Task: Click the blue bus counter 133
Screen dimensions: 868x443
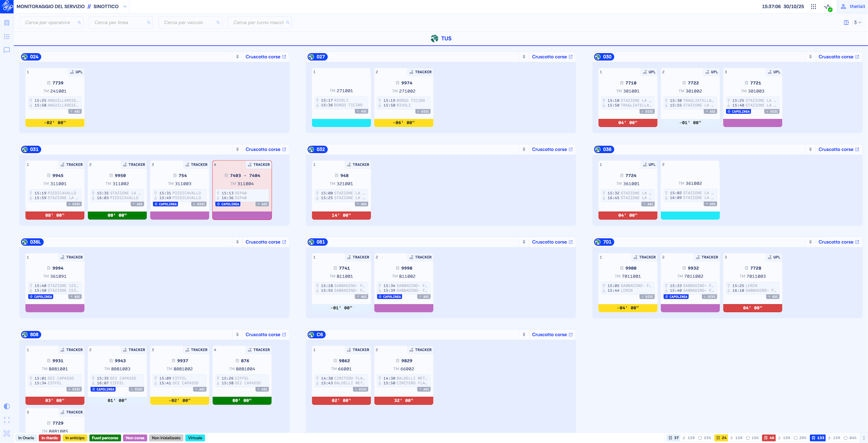Action: coord(817,438)
